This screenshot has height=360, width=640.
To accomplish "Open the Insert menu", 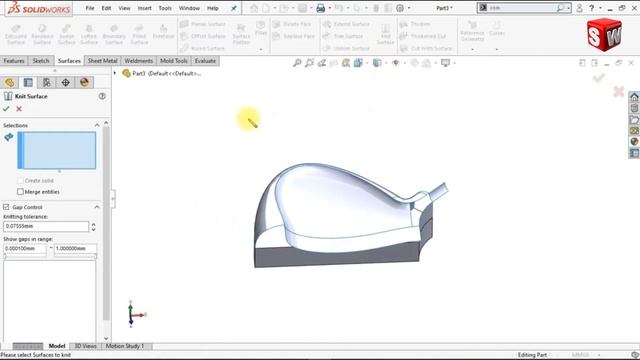I will pos(144,8).
